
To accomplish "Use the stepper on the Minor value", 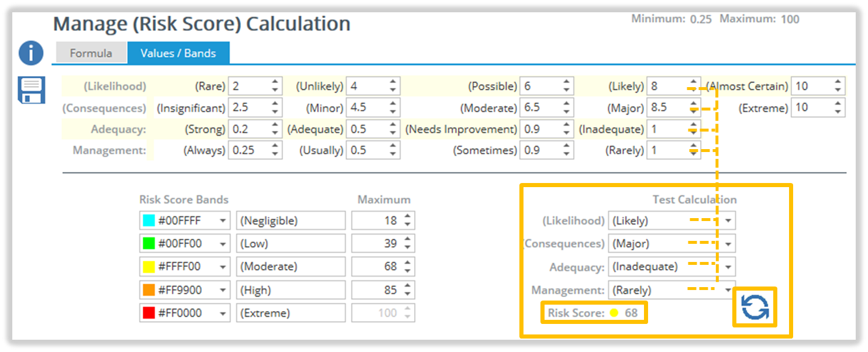I will point(393,108).
